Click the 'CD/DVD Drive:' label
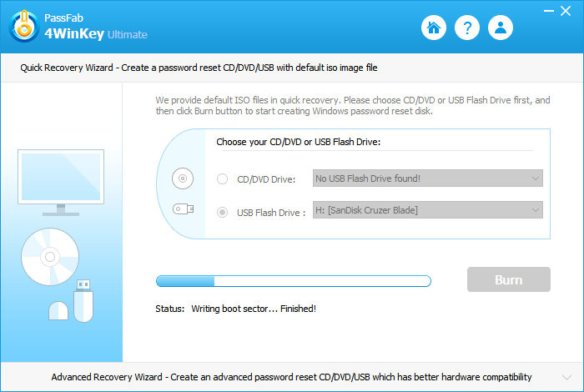Viewport: 584px width, 392px height. coord(266,179)
